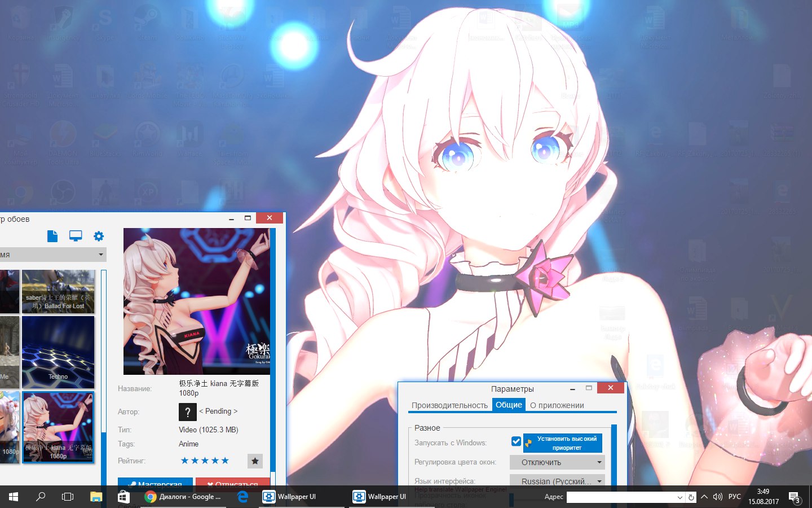This screenshot has width=812, height=508.
Task: Click the red 'Отписаться' button
Action: coord(232,483)
